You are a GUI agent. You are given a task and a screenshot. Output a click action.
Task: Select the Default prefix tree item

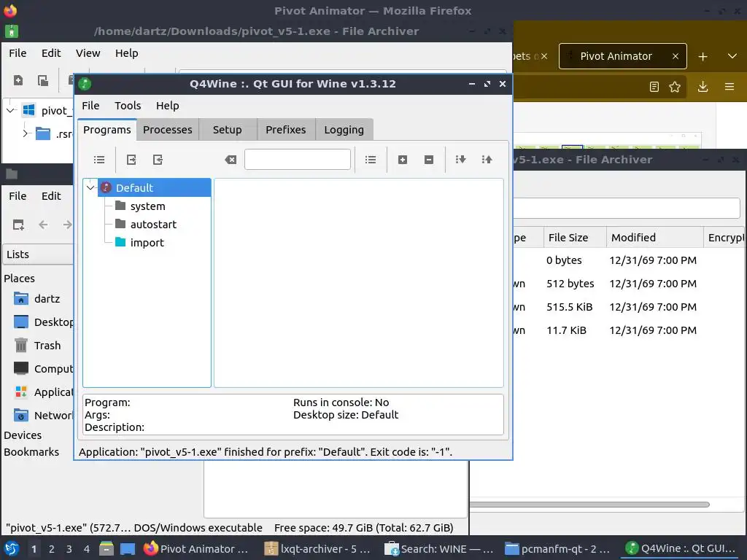coord(155,187)
